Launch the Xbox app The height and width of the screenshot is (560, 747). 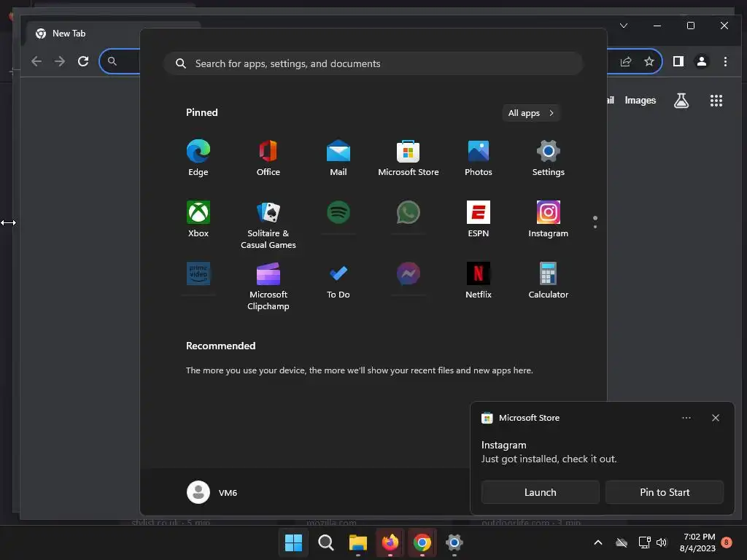pyautogui.click(x=198, y=219)
